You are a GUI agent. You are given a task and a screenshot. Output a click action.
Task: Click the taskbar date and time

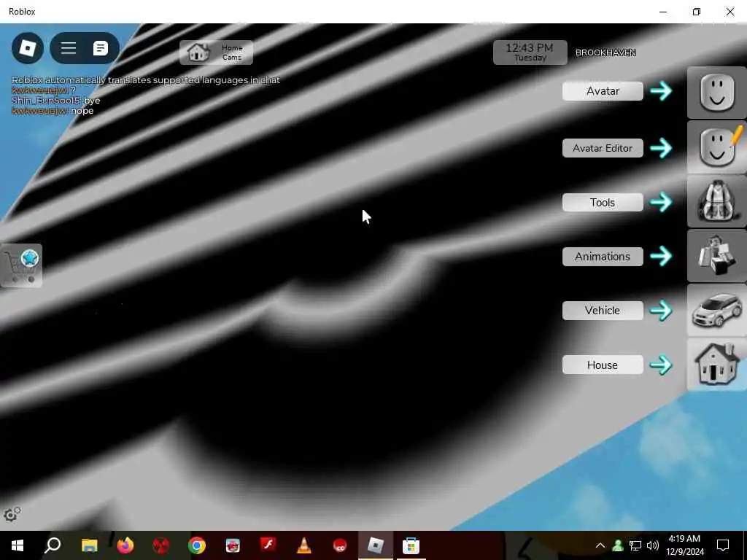[x=684, y=545]
